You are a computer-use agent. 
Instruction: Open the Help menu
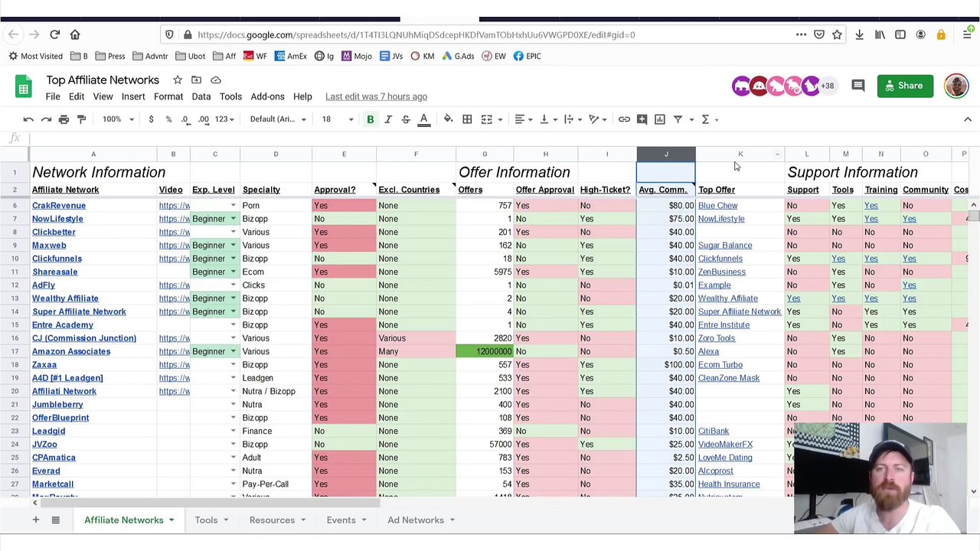point(302,96)
